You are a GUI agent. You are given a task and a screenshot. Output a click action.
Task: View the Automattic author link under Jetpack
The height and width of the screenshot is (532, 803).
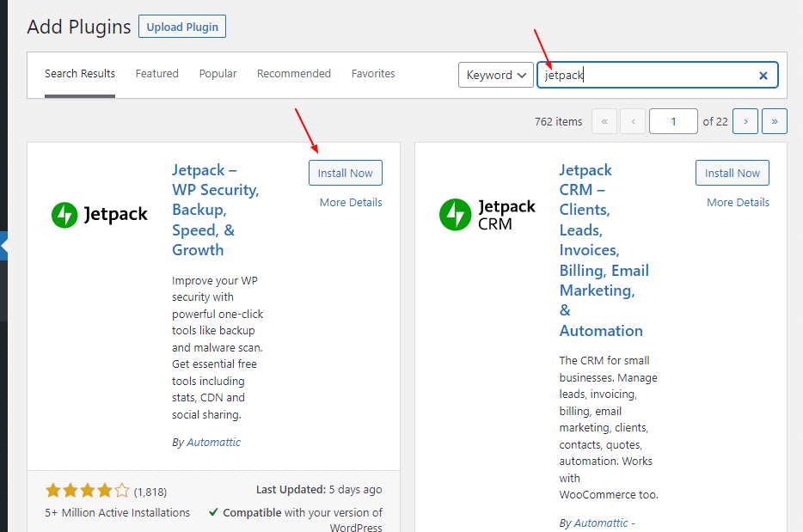click(215, 442)
